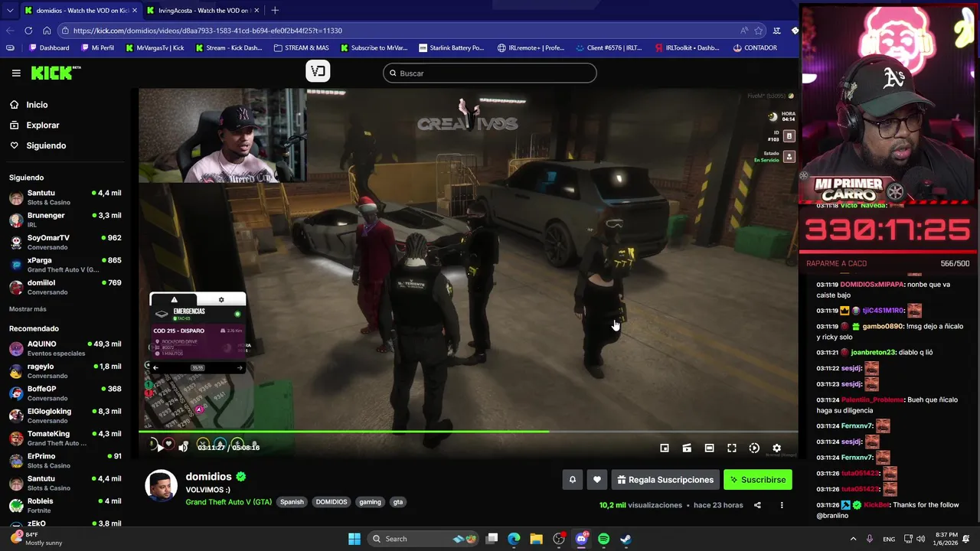Open the Kick hamburger menu
The width and height of the screenshot is (980, 551).
tap(16, 73)
